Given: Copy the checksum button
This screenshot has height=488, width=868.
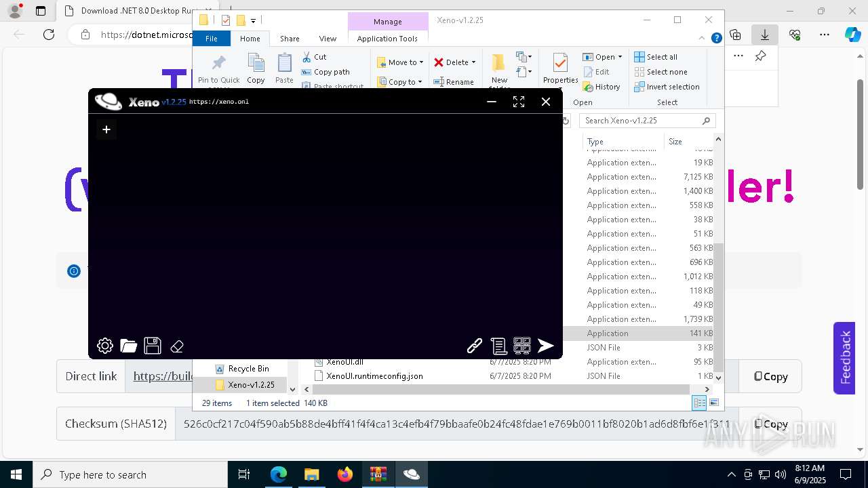Looking at the screenshot, I should pos(770,424).
